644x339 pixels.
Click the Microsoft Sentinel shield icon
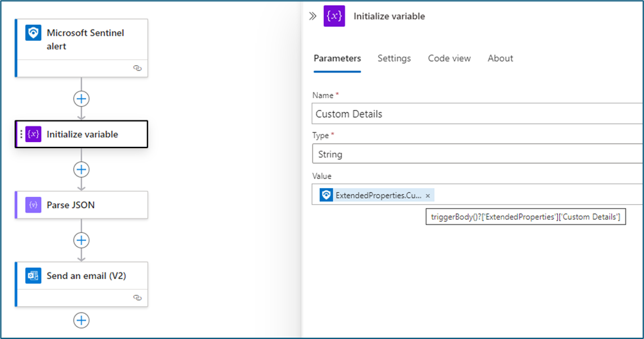34,33
